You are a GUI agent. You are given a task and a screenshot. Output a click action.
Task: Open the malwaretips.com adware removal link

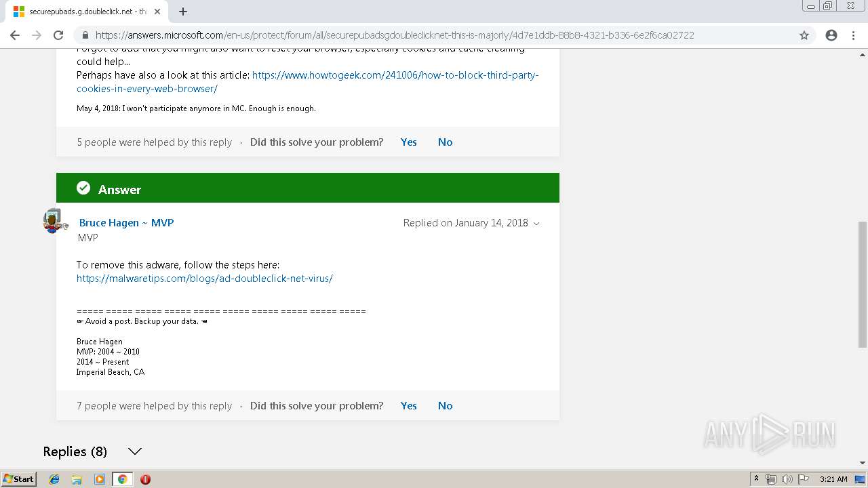coord(204,279)
